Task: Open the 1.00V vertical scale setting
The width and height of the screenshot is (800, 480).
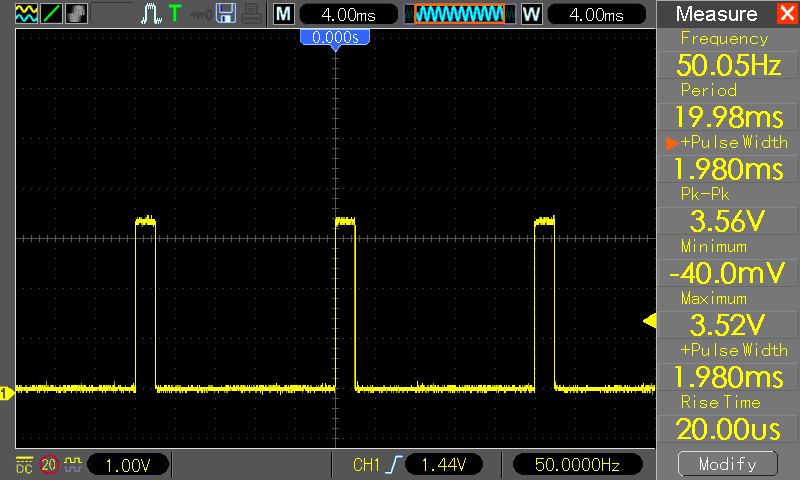Action: [127, 464]
